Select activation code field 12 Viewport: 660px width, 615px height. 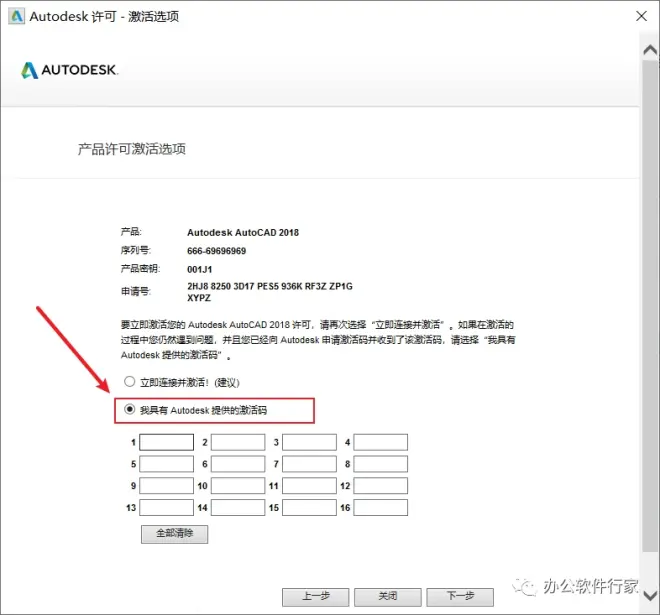point(381,486)
